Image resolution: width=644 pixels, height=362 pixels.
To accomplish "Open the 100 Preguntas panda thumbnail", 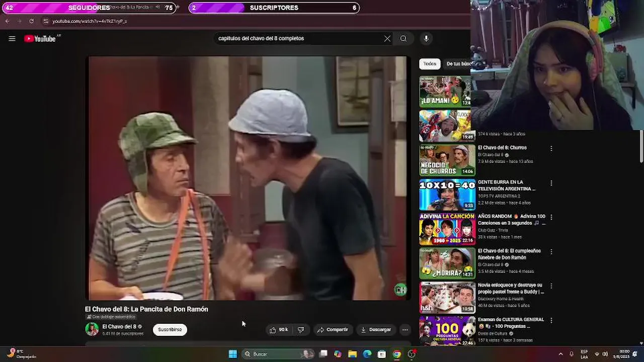I will click(447, 331).
